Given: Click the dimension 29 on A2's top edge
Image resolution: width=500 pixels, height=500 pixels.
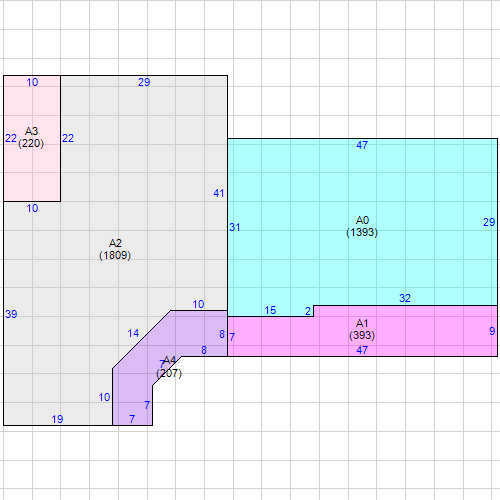Looking at the screenshot, I should (x=144, y=82).
